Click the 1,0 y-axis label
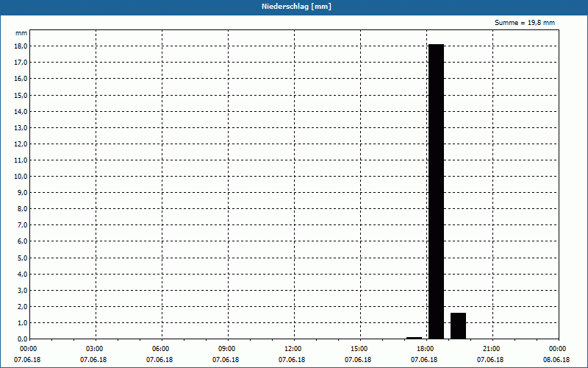The height and width of the screenshot is (368, 588). (x=23, y=322)
